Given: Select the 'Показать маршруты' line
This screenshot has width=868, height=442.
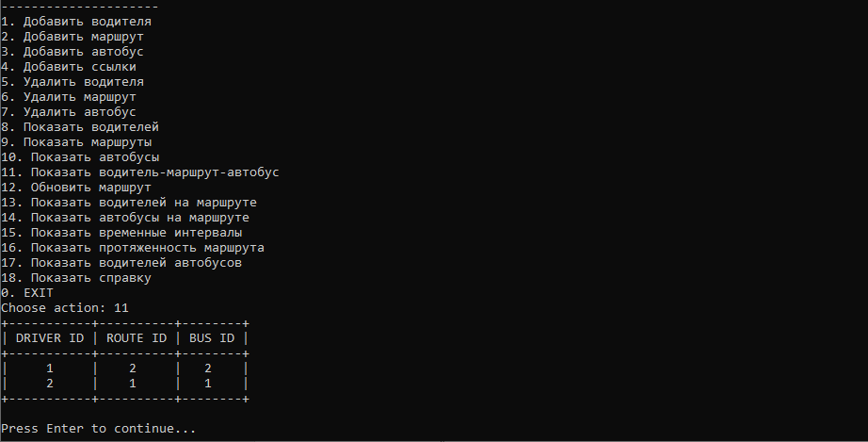Looking at the screenshot, I should click(x=76, y=142).
